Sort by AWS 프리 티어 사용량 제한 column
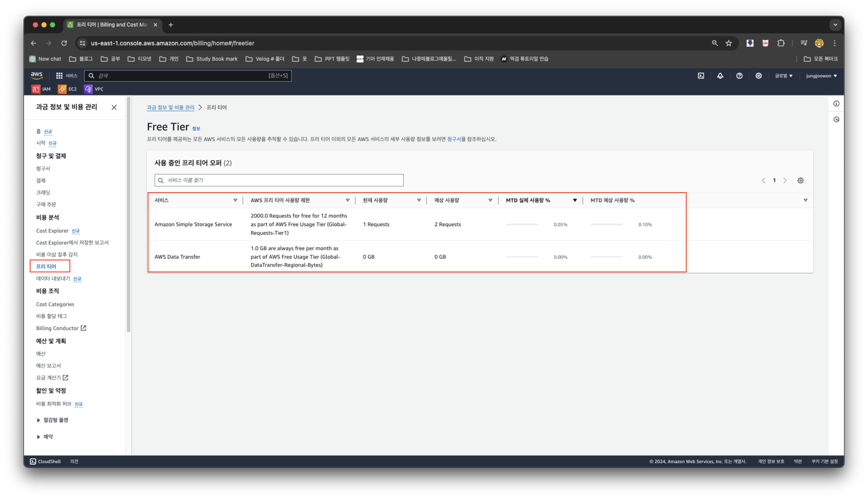 347,200
